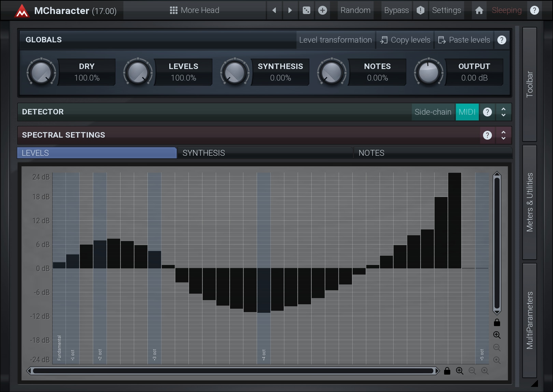
Task: Open the Meters & Utilities side panel
Action: click(529, 202)
